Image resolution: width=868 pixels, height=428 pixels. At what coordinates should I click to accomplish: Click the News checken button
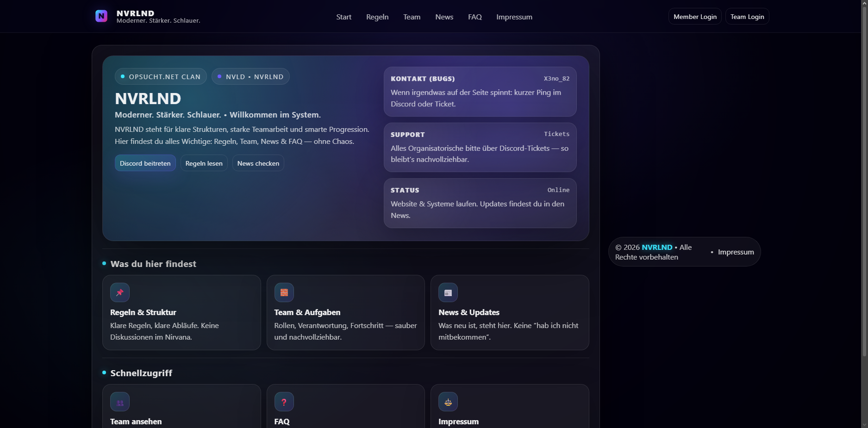click(258, 163)
